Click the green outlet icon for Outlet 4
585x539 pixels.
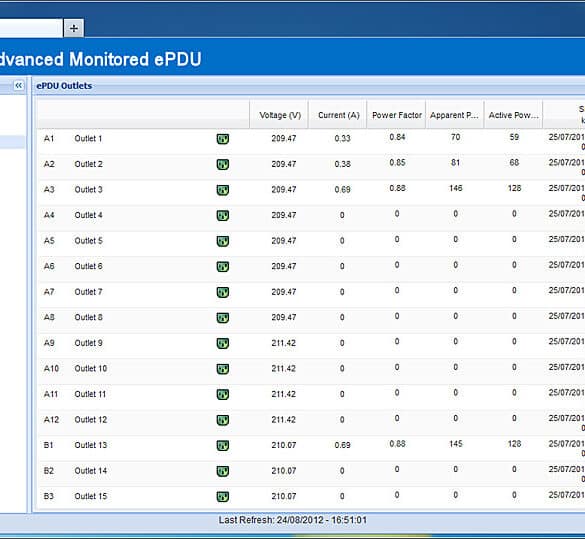click(x=223, y=216)
